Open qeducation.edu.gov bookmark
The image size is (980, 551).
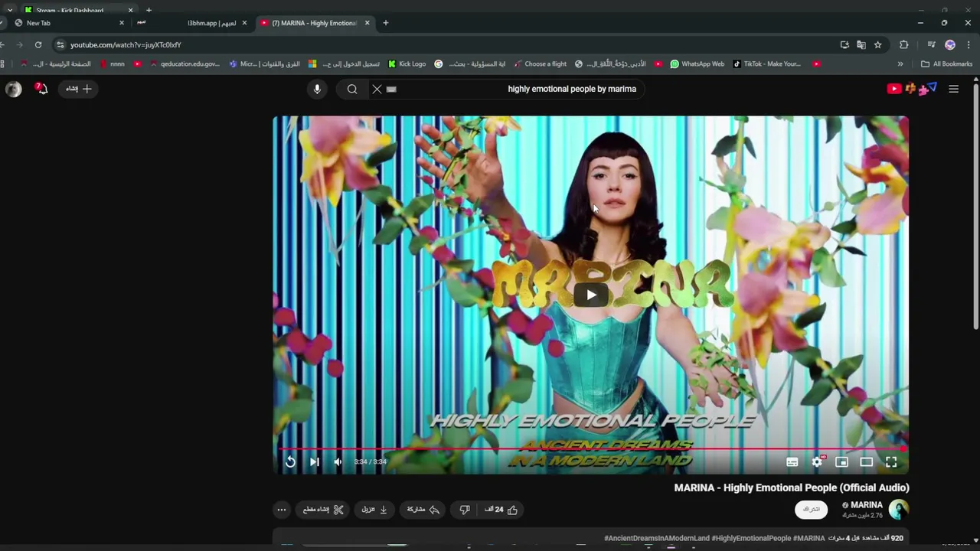[185, 64]
